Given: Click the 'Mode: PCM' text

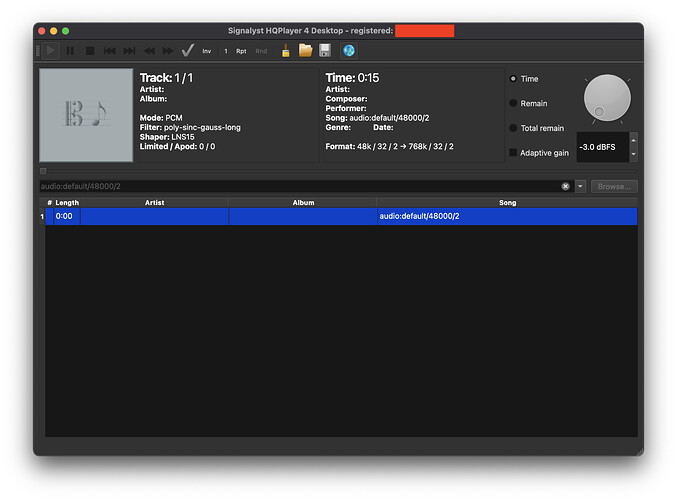Looking at the screenshot, I should pos(161,118).
